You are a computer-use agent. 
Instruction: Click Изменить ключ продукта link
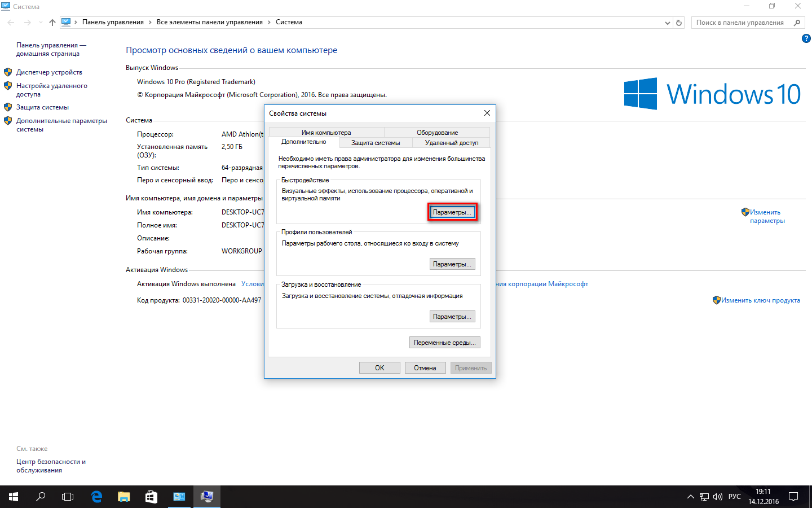point(760,300)
